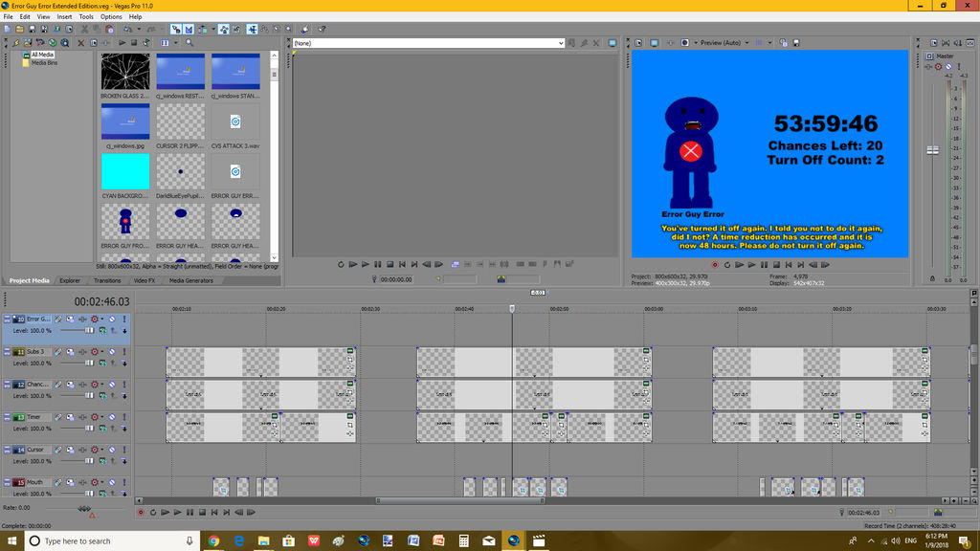Screen dimensions: 980x551
Task: Click the Import Media icon in Project Media
Action: (15, 44)
